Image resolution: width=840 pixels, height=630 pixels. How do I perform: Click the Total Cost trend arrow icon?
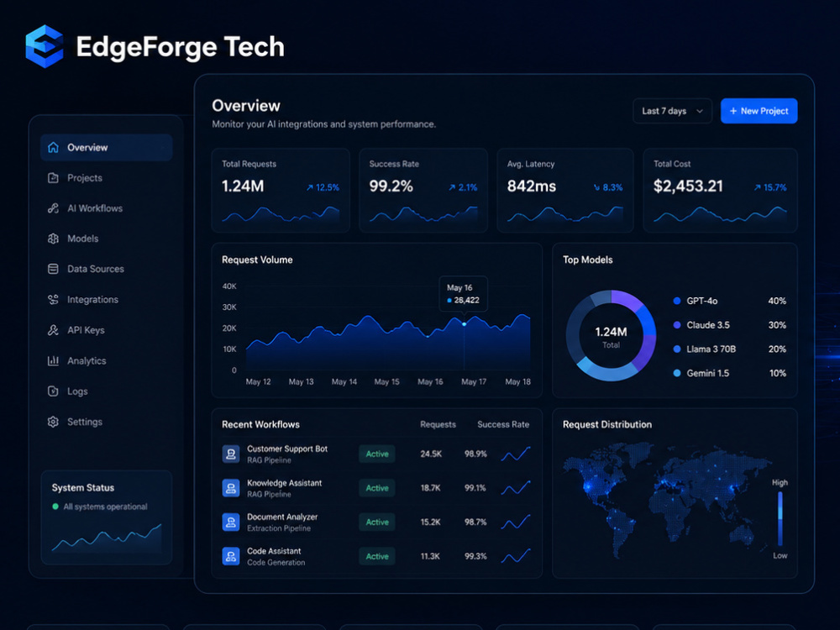tap(757, 187)
